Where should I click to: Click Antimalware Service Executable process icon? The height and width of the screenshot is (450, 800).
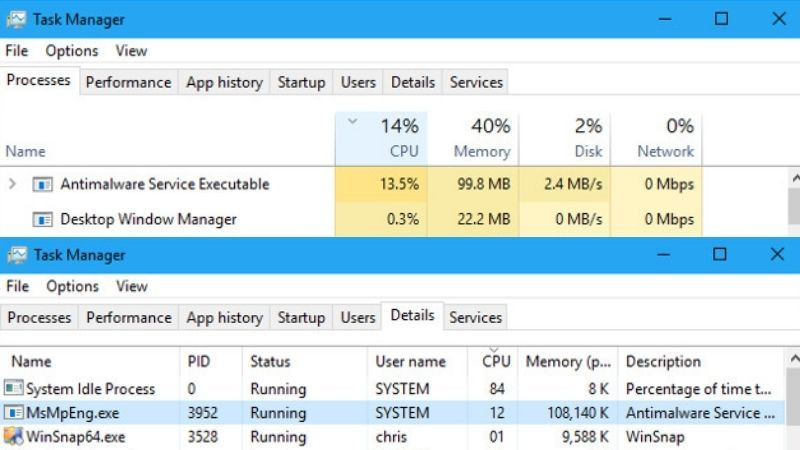point(42,185)
